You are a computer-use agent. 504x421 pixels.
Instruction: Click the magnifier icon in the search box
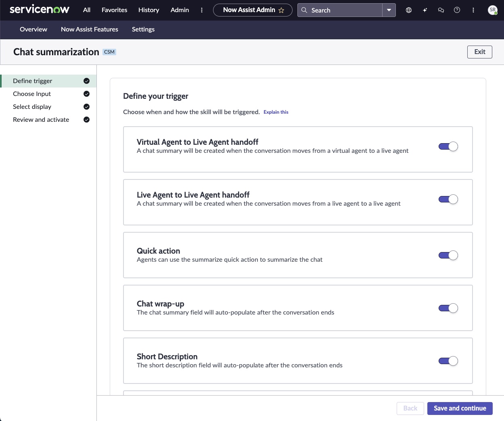pos(304,10)
